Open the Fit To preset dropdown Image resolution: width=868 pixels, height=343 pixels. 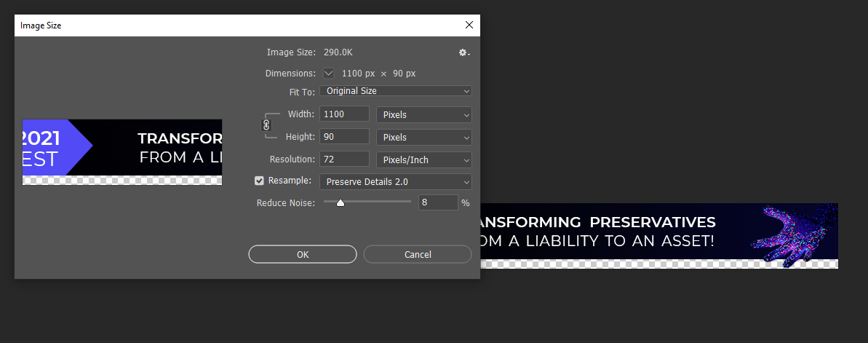[396, 91]
